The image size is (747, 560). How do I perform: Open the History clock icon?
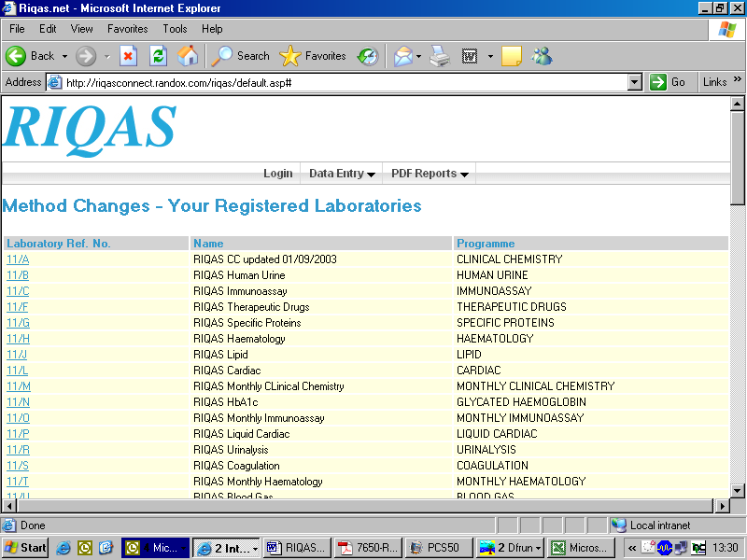(x=368, y=56)
